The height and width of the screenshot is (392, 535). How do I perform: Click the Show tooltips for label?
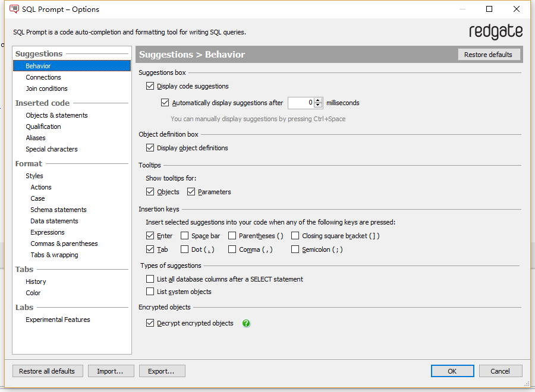171,178
